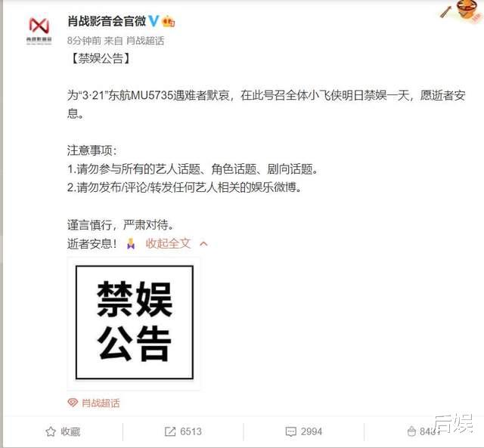Click the bowl decoration icon top-right
Image resolution: width=484 pixels, height=448 pixels.
[x=467, y=9]
